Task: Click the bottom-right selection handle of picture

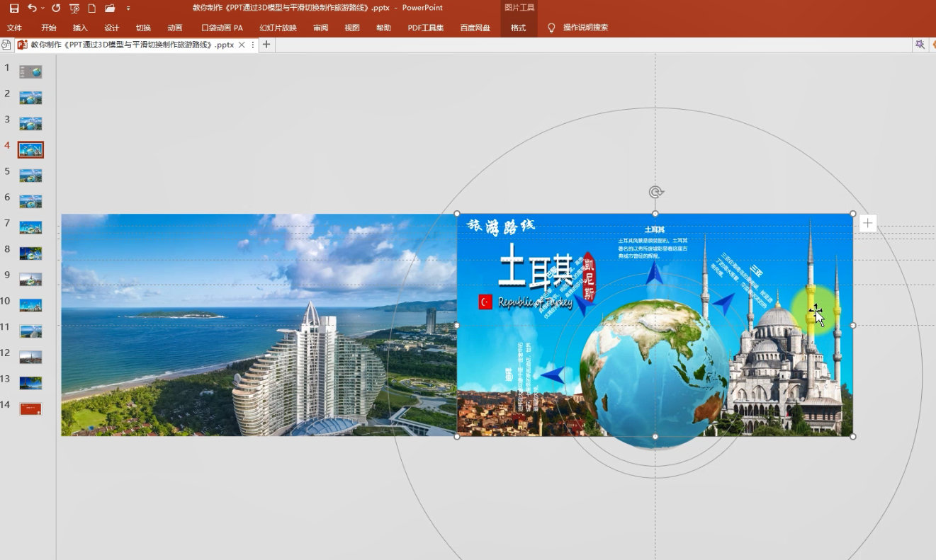Action: point(853,436)
